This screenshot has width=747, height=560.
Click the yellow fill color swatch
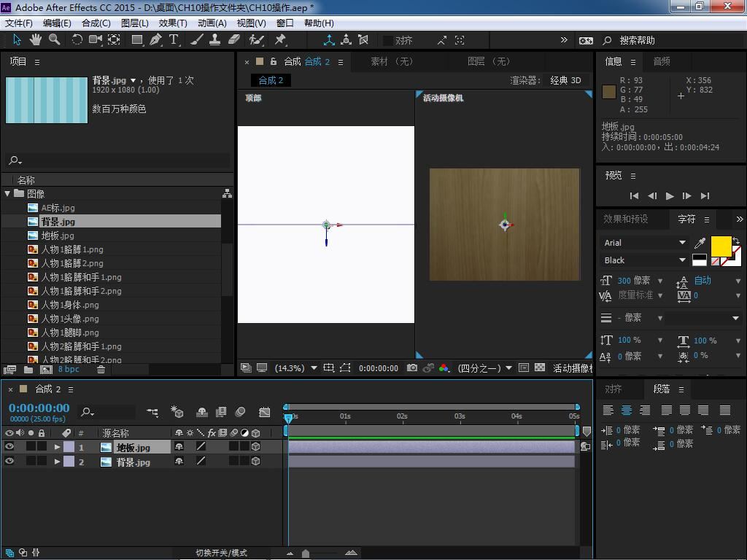721,247
